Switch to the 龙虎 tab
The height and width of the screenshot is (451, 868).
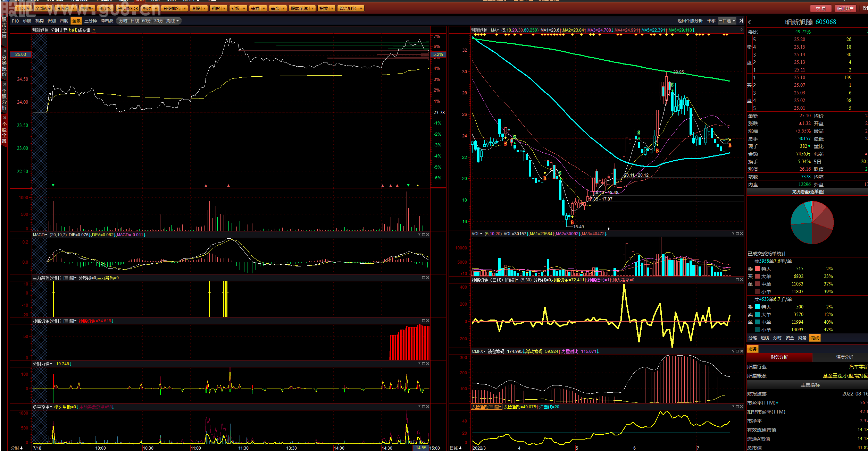point(815,338)
